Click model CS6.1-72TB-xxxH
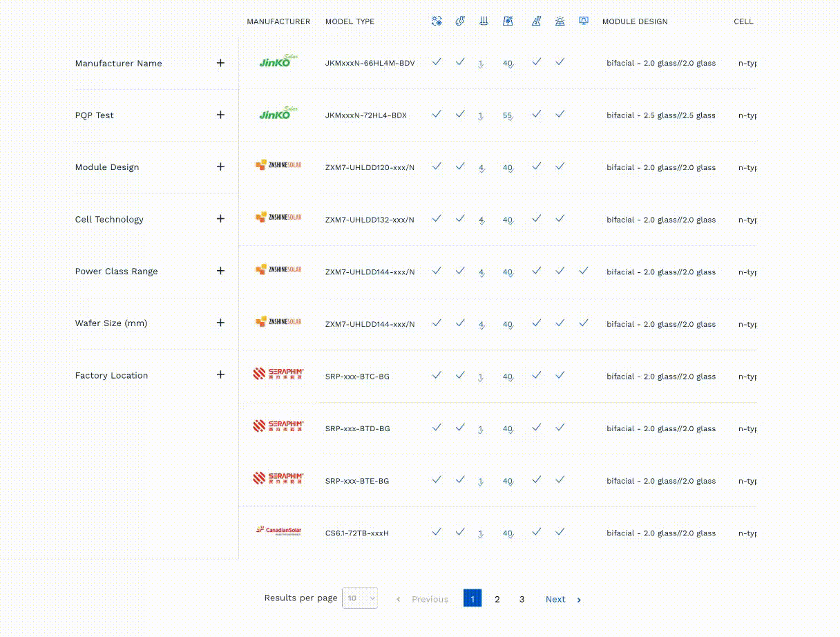 (x=356, y=533)
